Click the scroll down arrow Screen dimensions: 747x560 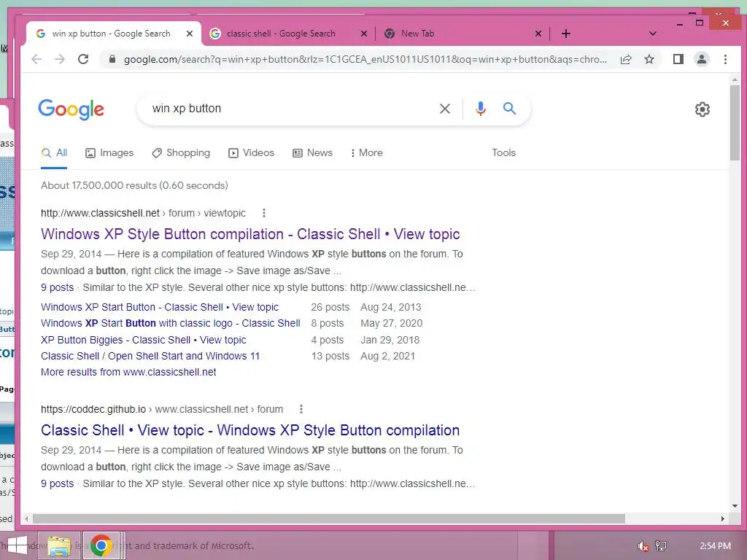click(735, 506)
